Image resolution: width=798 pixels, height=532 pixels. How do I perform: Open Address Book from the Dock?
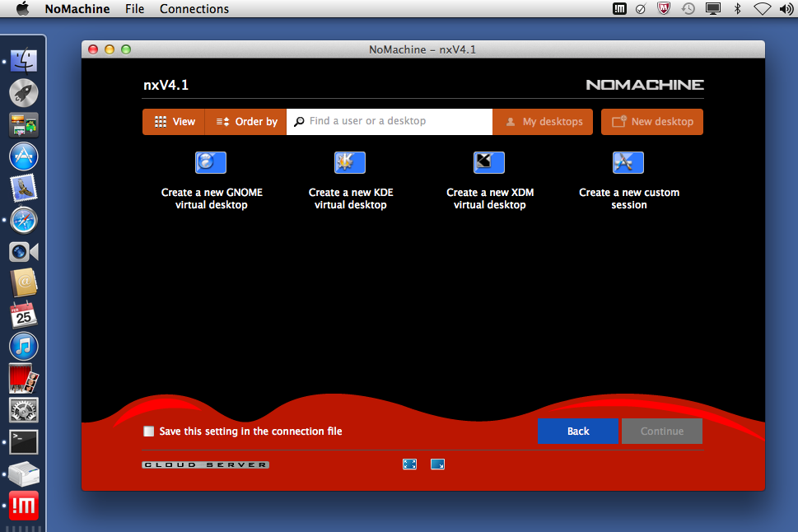(23, 283)
